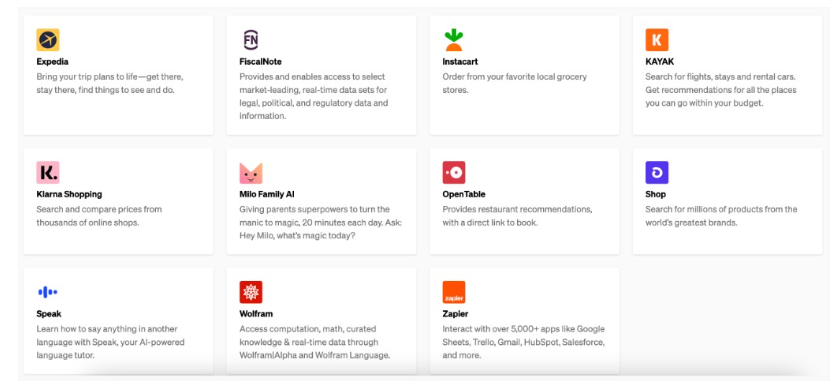This screenshot has height=381, width=836.
Task: Open the Expedia plugin title
Action: [x=52, y=62]
